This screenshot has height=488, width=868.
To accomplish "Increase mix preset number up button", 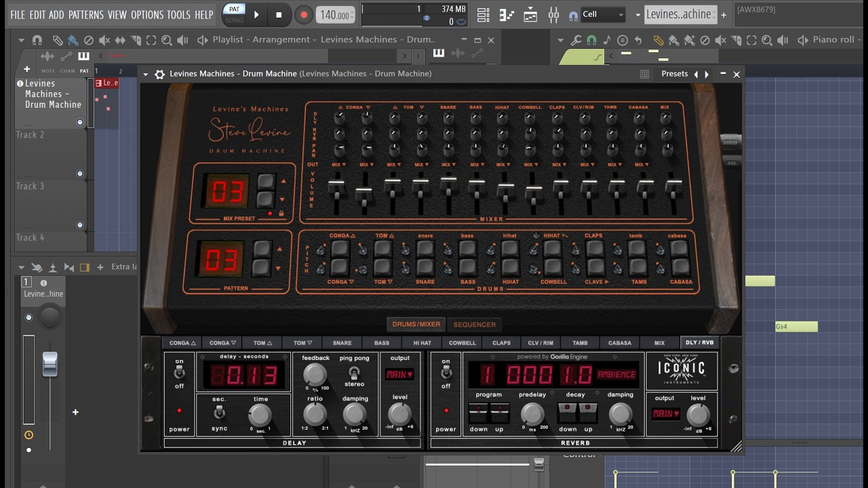I will pyautogui.click(x=267, y=182).
